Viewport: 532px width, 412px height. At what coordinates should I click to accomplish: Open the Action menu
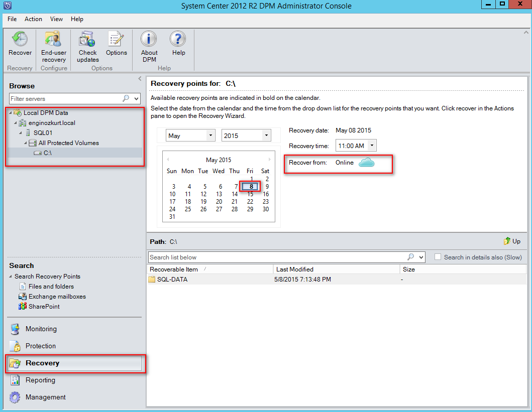point(33,19)
